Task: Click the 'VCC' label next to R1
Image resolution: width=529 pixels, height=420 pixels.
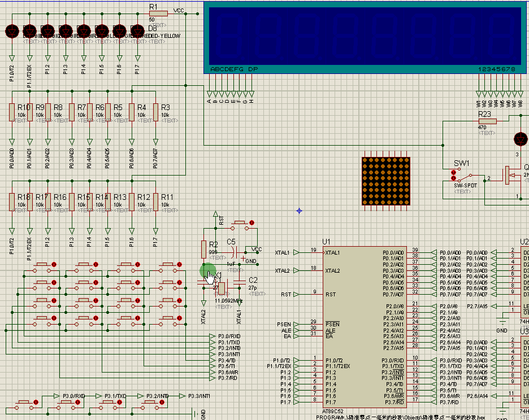Action: click(x=179, y=11)
